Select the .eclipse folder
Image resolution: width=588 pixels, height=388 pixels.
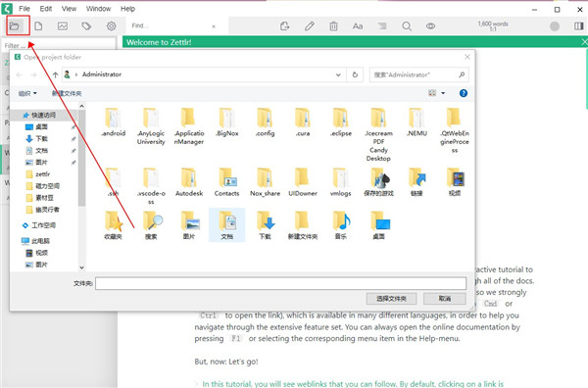340,122
